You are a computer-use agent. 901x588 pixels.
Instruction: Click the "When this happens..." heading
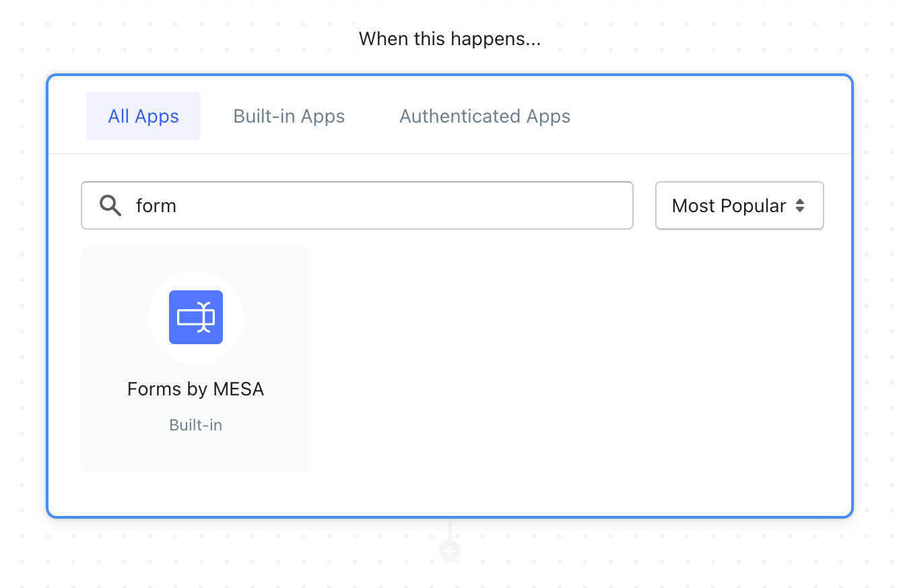pos(450,39)
